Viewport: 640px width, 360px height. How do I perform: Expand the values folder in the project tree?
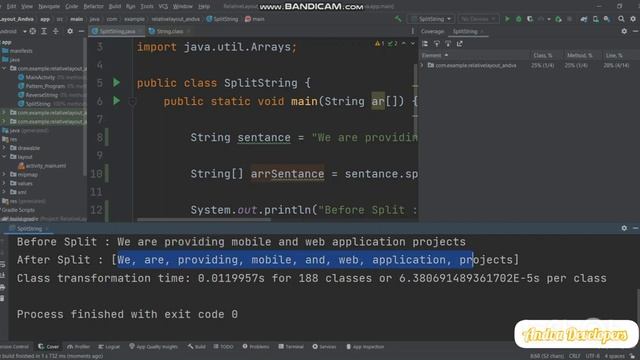pos(4,183)
